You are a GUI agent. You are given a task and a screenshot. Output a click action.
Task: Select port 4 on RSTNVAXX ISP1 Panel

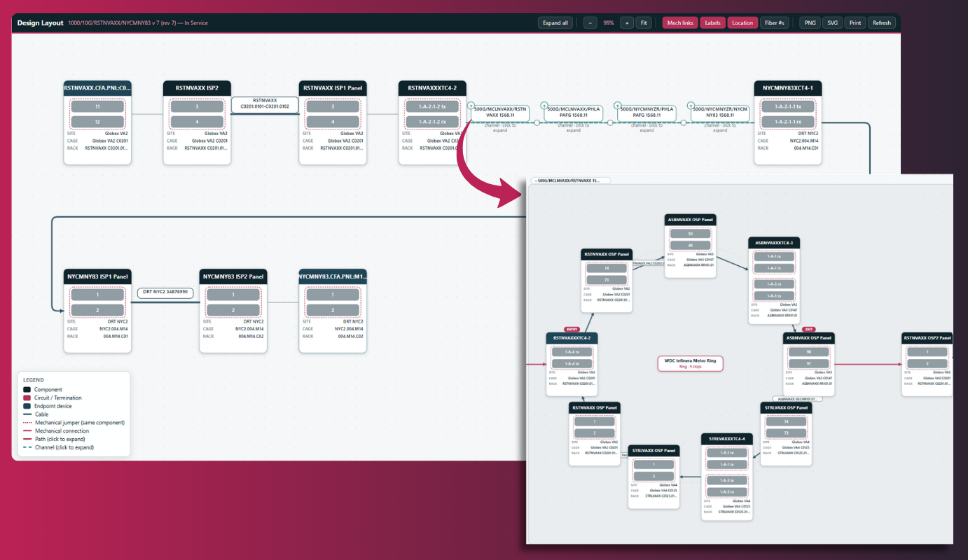point(333,122)
